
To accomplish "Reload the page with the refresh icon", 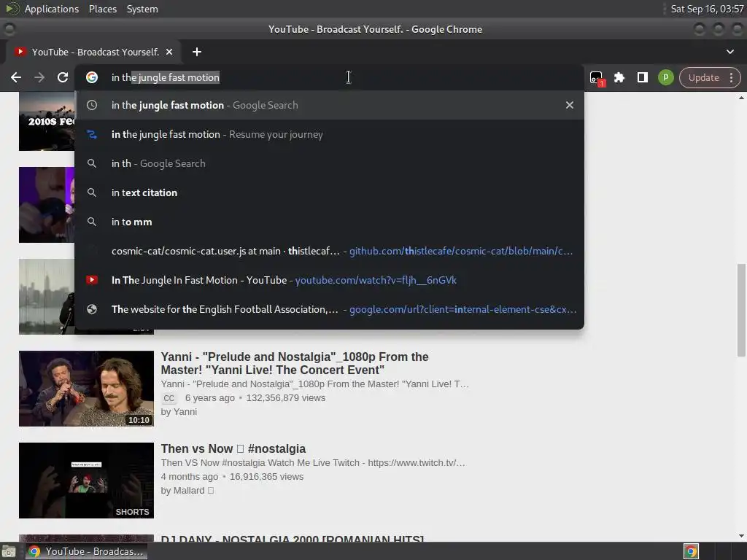I will pos(63,77).
